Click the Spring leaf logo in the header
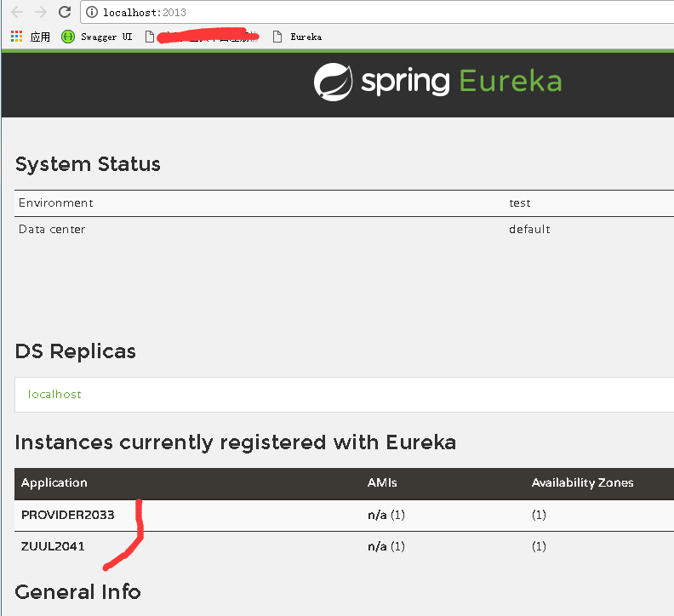Image resolution: width=674 pixels, height=616 pixels. click(333, 83)
